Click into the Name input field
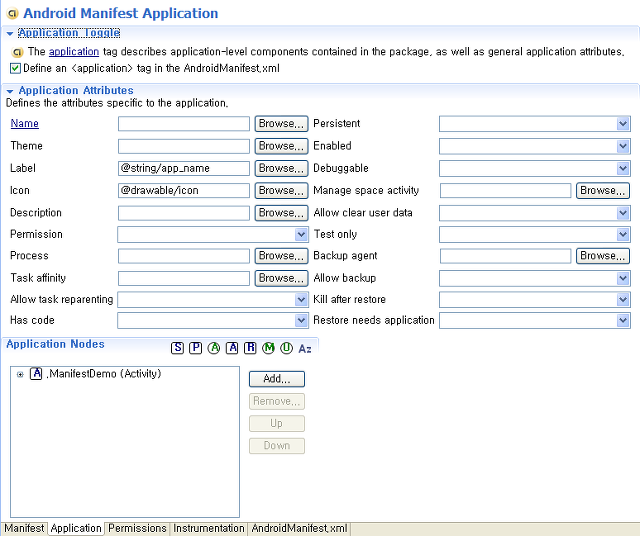Viewport: 640px width, 536px height. tap(184, 124)
